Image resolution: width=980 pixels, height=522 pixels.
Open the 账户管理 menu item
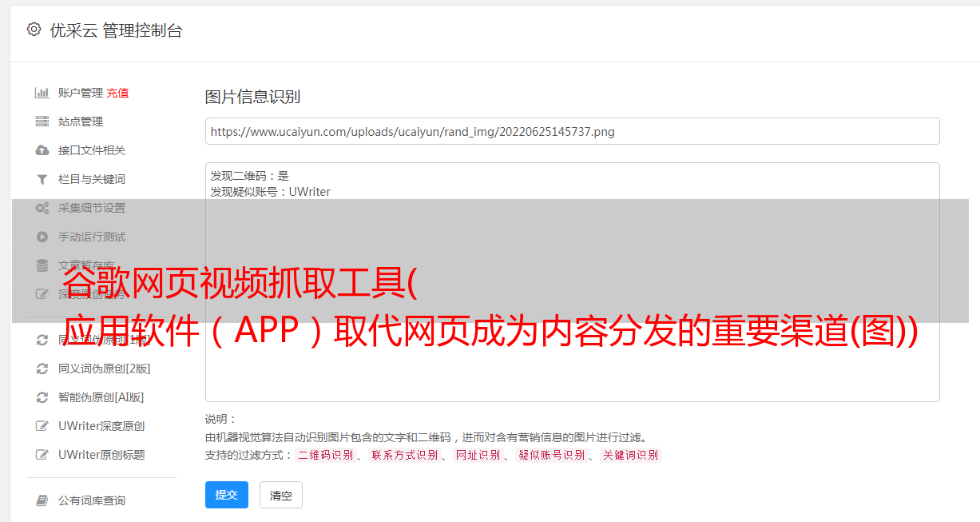tap(81, 93)
